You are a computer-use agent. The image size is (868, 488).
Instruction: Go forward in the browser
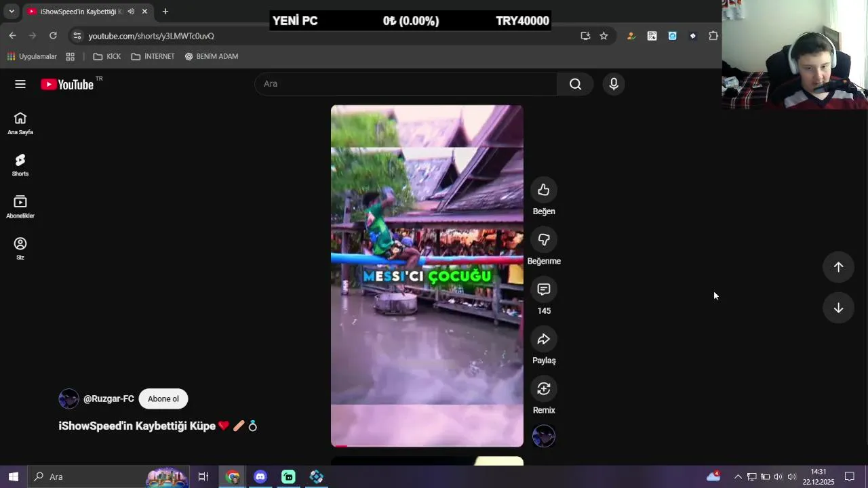tap(33, 36)
